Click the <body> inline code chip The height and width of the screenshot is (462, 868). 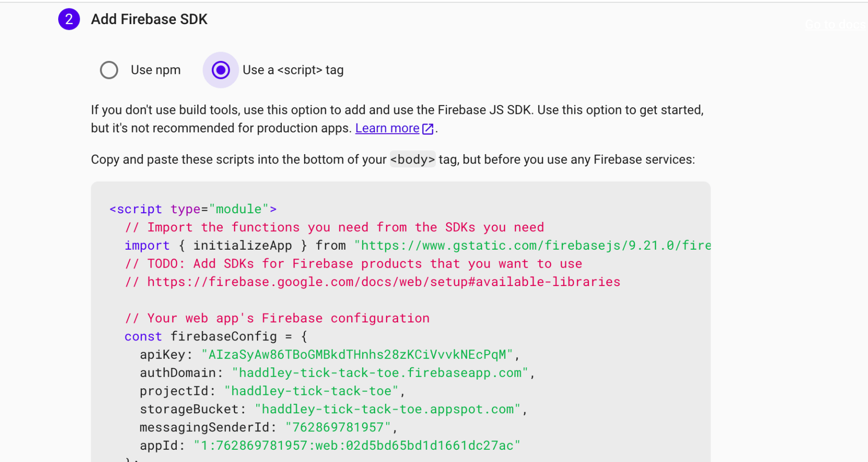(x=412, y=159)
